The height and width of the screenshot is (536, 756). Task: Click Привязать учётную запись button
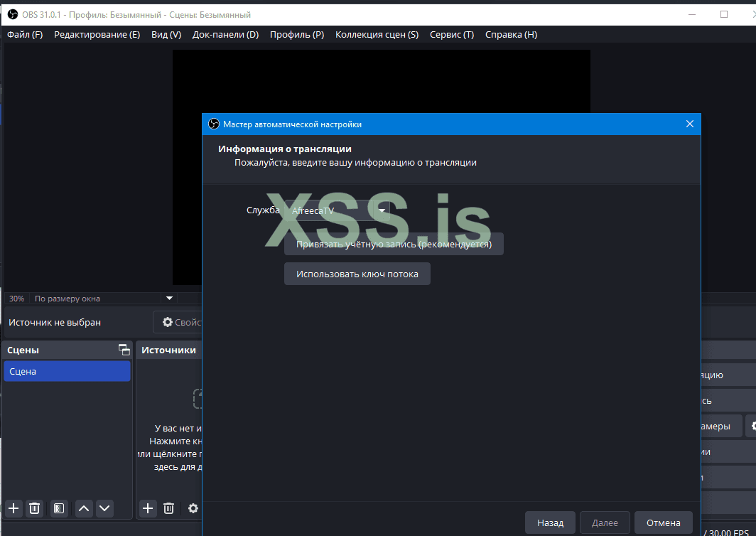point(394,244)
